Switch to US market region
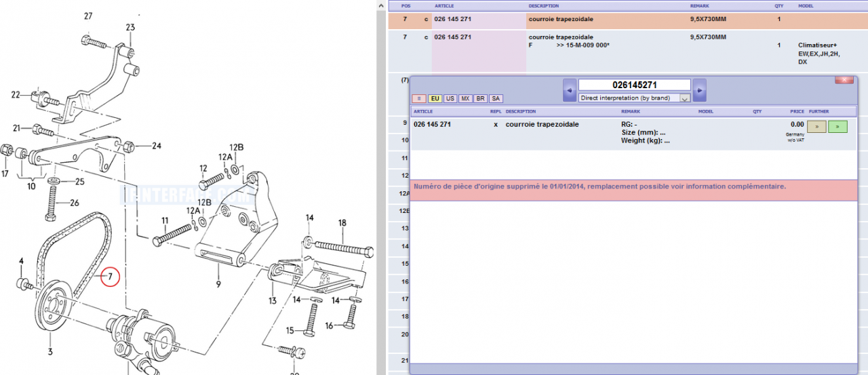The width and height of the screenshot is (868, 375). 450,99
